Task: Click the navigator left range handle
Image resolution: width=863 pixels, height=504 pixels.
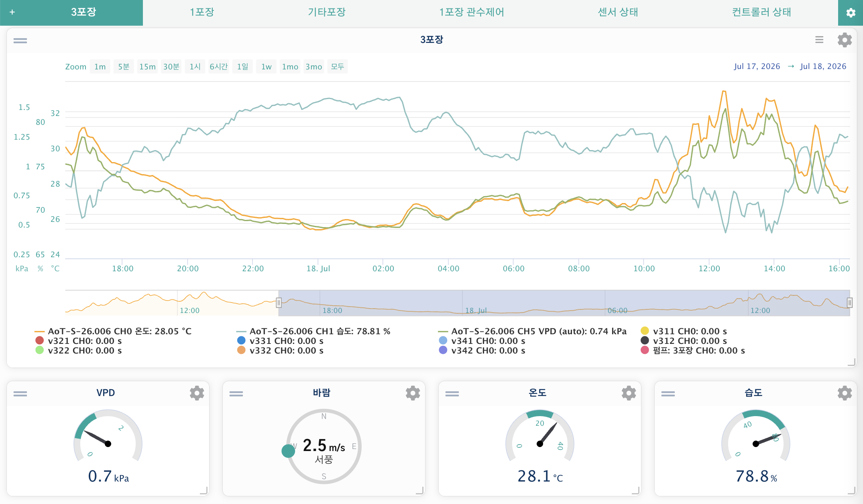Action: (x=279, y=303)
